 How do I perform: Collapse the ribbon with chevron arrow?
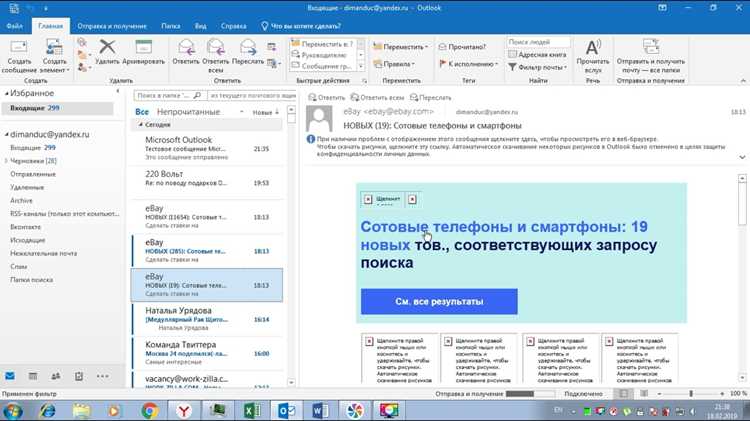click(743, 81)
